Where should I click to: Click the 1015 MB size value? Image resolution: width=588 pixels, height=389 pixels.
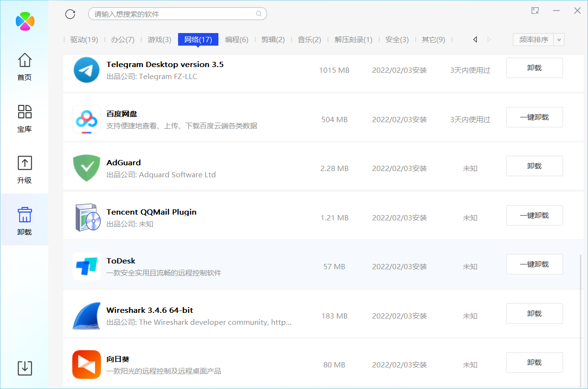(334, 70)
